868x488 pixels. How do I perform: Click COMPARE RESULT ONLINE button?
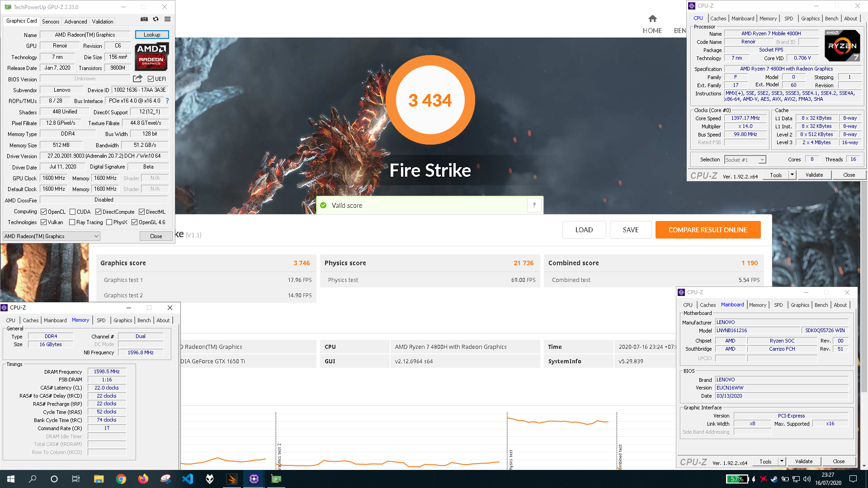coord(708,230)
